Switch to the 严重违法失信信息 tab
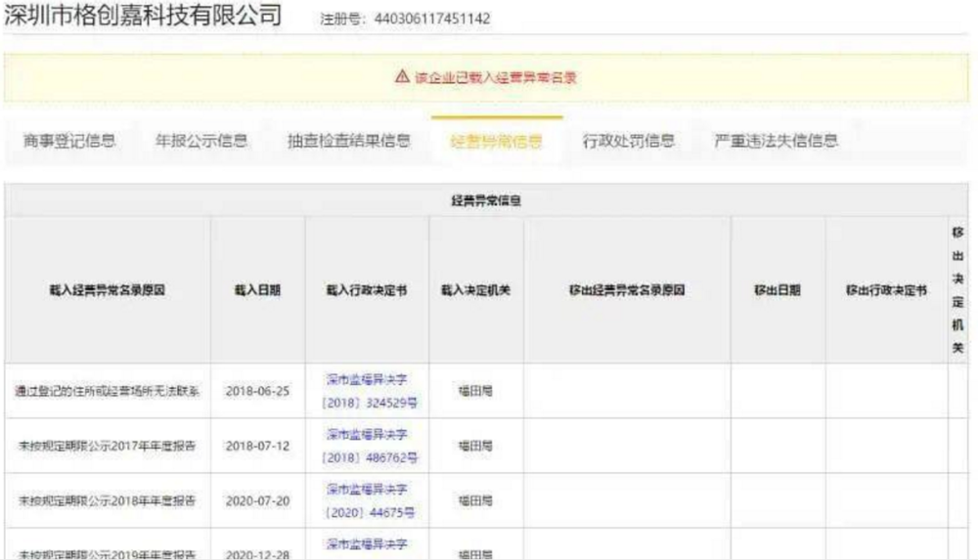The image size is (978, 560). [x=776, y=141]
